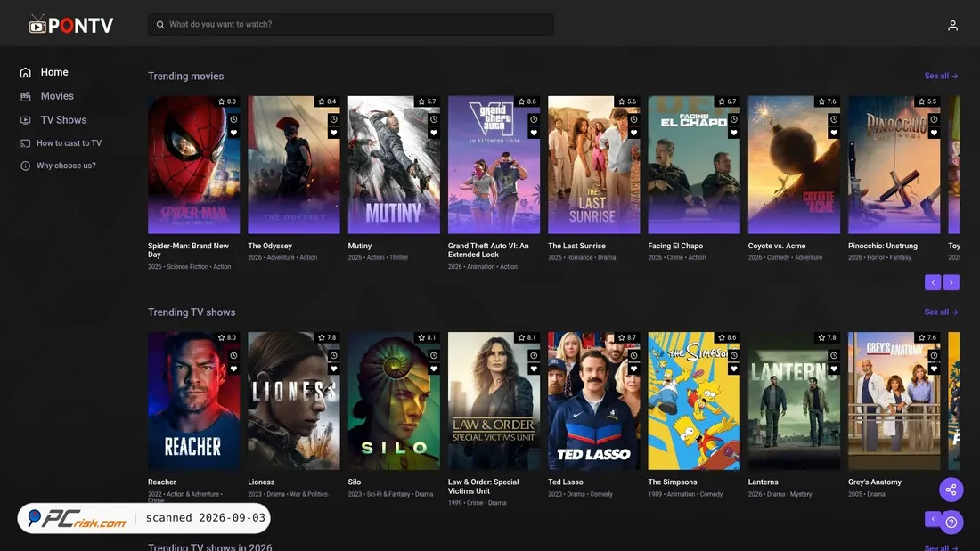Add Pinocchio: Unstrung to watch later

(934, 119)
